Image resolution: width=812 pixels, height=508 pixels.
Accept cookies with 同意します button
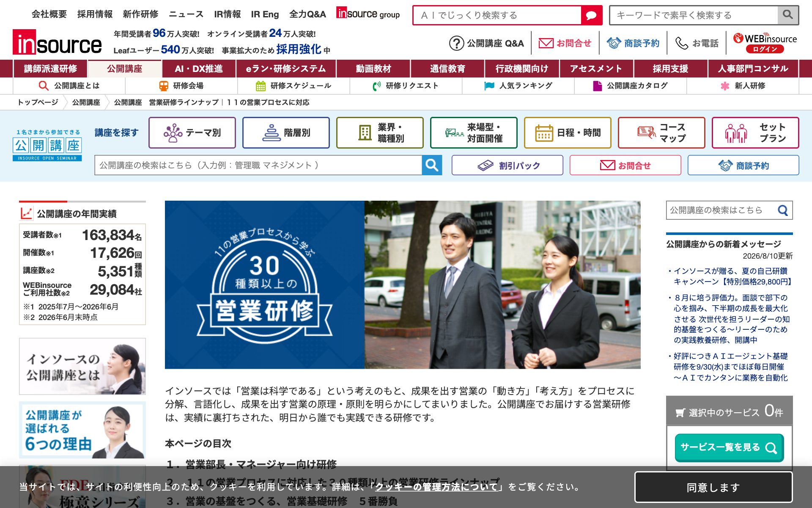click(713, 487)
